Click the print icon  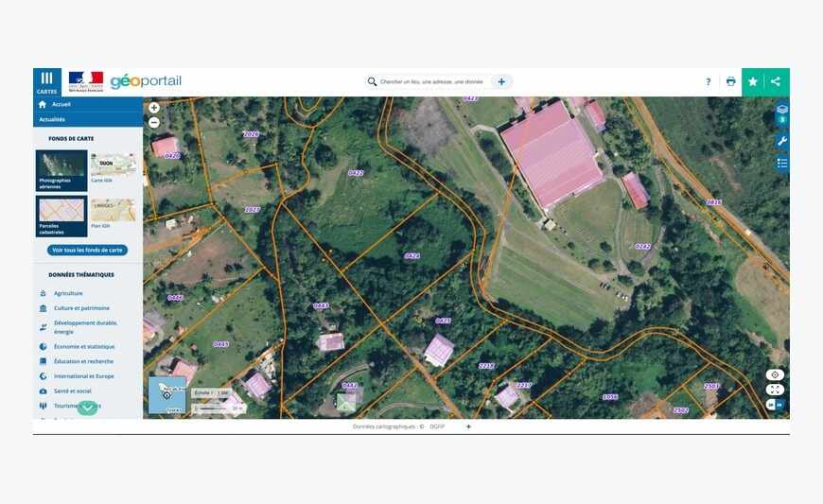730,82
